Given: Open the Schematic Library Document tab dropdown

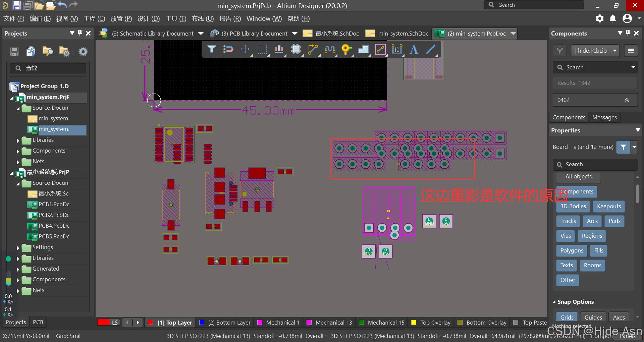Looking at the screenshot, I should click(x=201, y=34).
